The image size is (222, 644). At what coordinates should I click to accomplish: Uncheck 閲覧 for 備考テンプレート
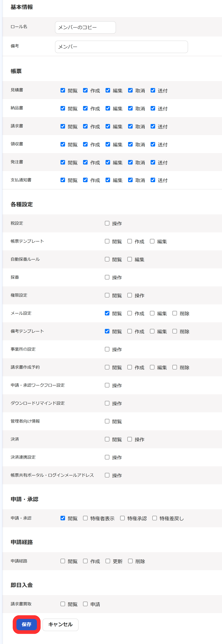[107, 331]
